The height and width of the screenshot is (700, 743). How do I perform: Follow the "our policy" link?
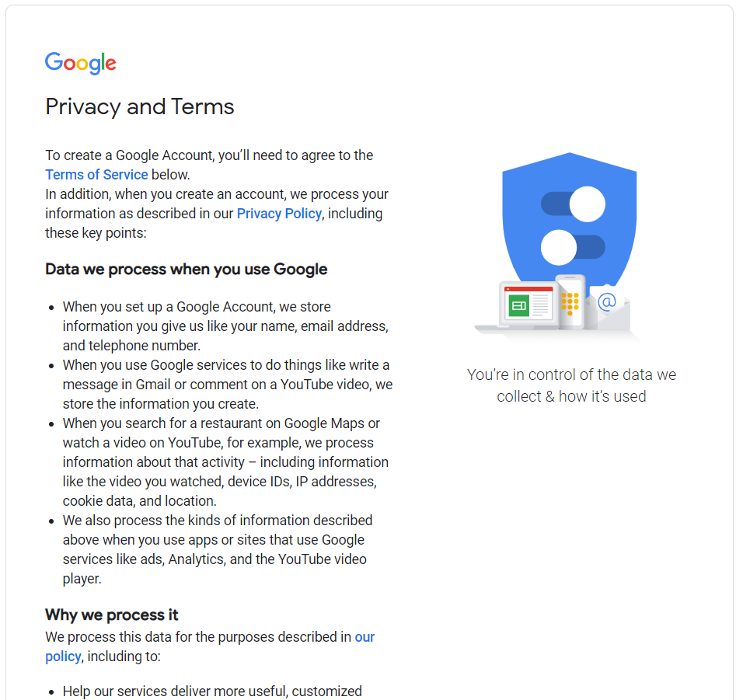point(210,646)
